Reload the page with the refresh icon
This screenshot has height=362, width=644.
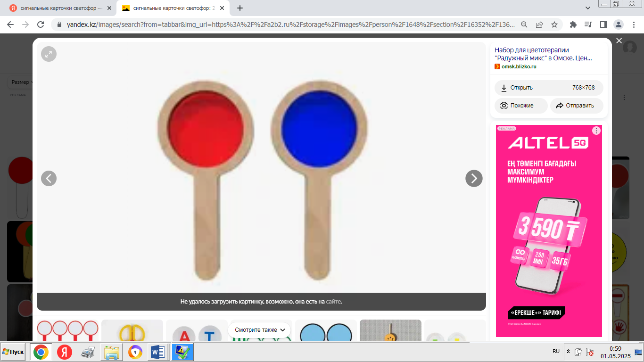pos(41,25)
